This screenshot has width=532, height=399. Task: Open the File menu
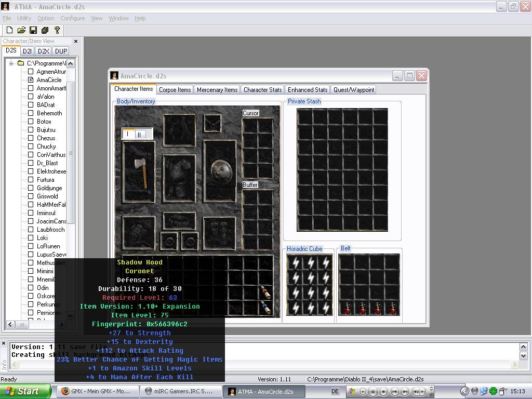pos(7,18)
